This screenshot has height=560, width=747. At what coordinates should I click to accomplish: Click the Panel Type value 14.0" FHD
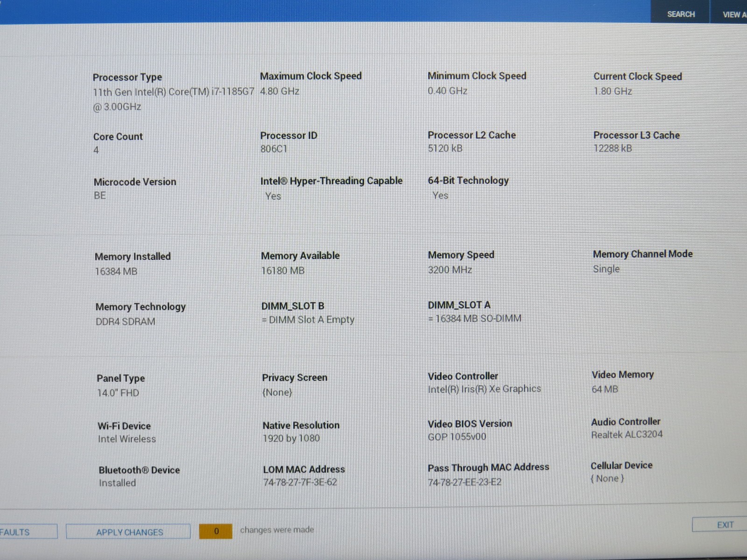118,393
